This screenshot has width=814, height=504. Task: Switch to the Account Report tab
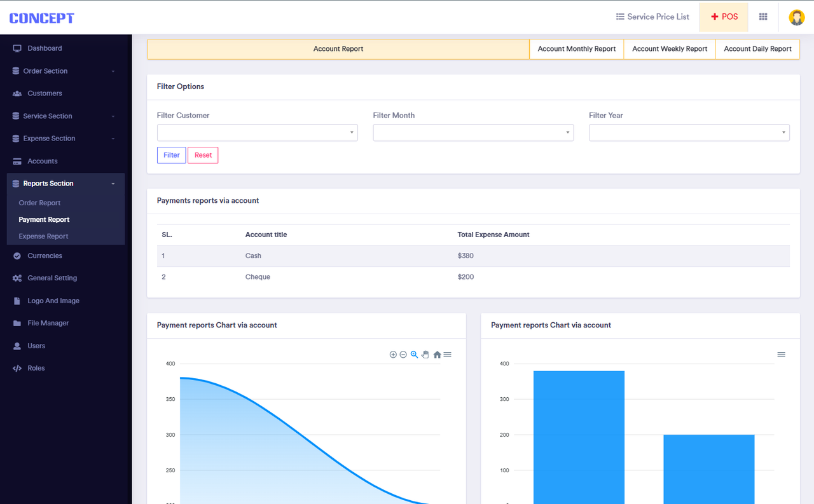[x=338, y=49]
